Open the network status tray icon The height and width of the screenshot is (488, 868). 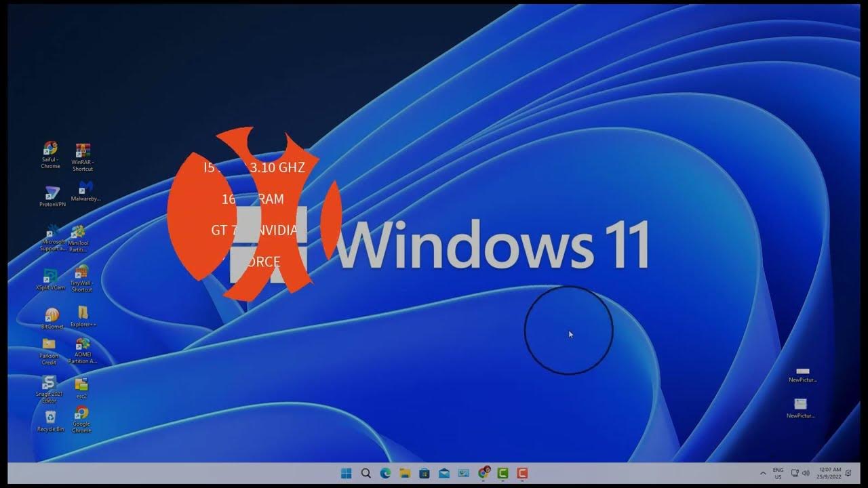[x=795, y=473]
